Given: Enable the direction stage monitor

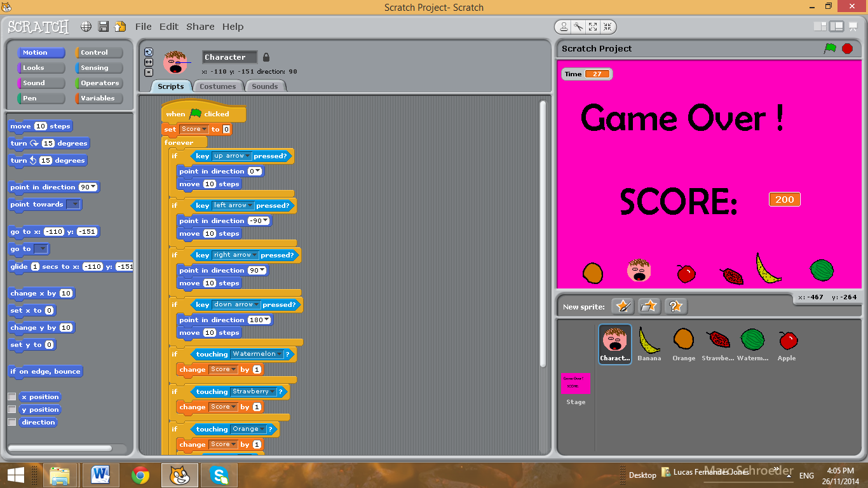Looking at the screenshot, I should coord(11,422).
